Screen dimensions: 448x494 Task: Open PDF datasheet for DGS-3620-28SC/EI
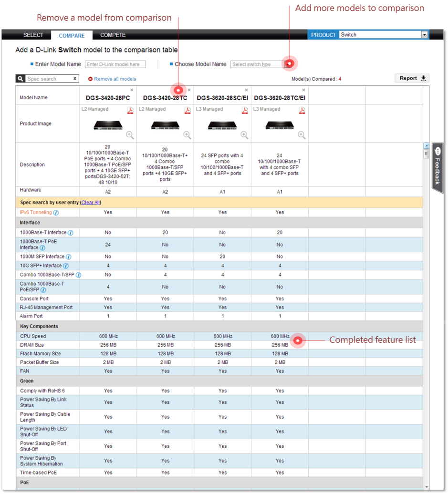[245, 110]
